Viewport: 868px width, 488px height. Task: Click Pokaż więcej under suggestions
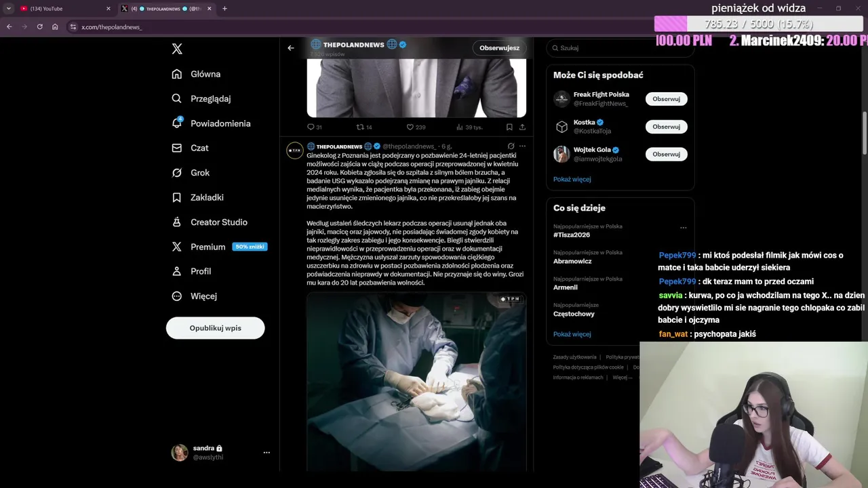[x=572, y=180]
